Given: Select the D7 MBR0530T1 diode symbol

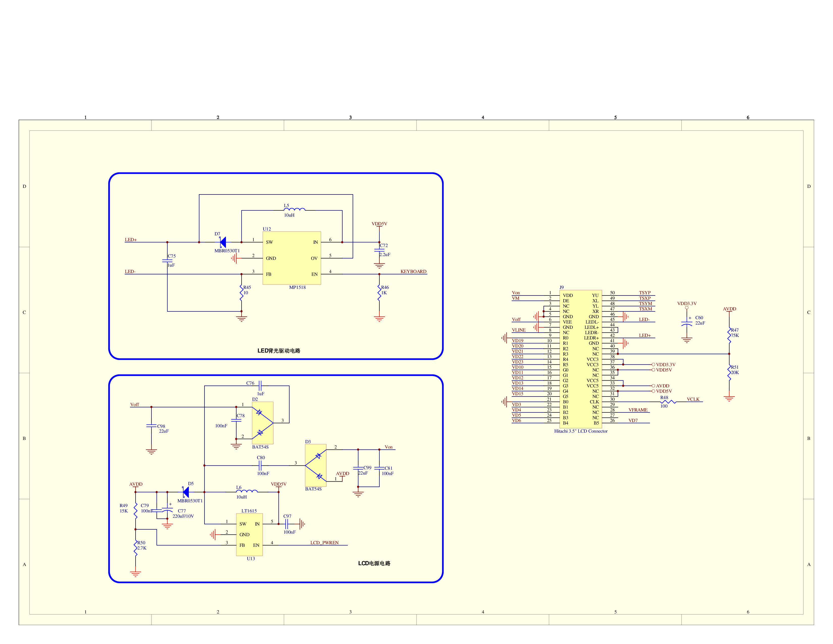Looking at the screenshot, I should click(223, 242).
